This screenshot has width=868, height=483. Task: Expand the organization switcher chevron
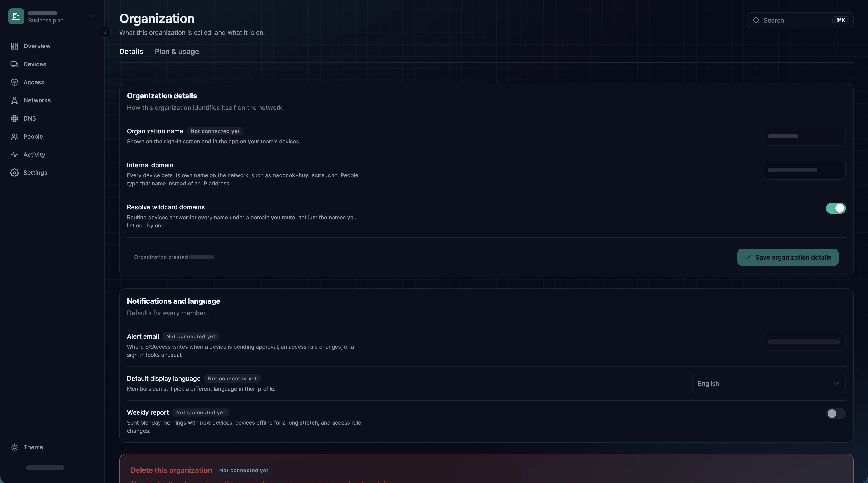(x=93, y=16)
